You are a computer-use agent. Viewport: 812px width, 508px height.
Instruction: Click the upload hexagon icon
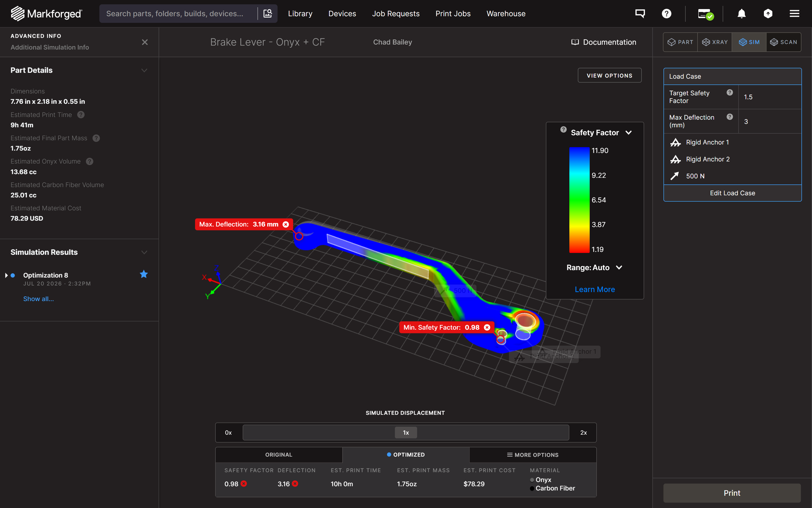point(768,13)
